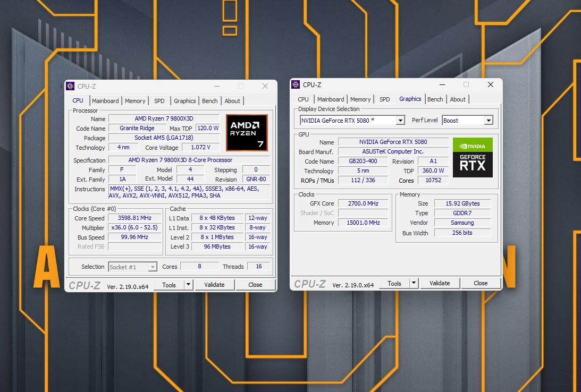
Task: Click Max TDP value 120.0 W
Action: coord(208,128)
